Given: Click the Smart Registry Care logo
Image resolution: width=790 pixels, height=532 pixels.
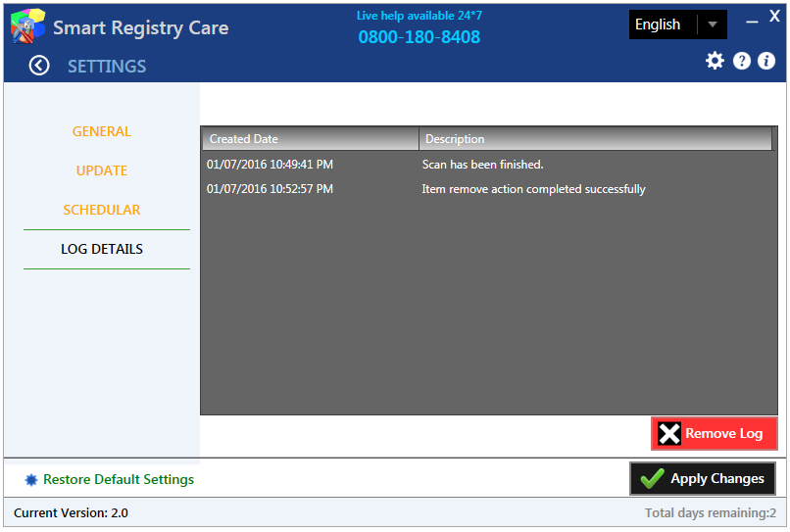Looking at the screenshot, I should (27, 25).
